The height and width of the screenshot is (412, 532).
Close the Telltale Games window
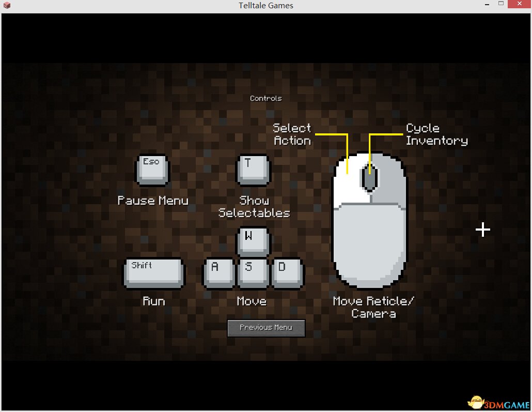520,4
